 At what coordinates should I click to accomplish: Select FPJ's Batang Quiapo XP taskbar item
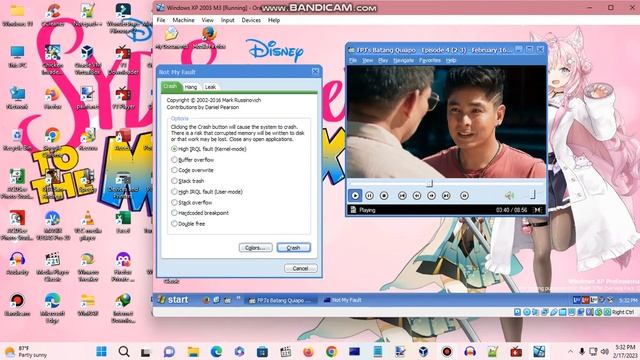[281, 300]
